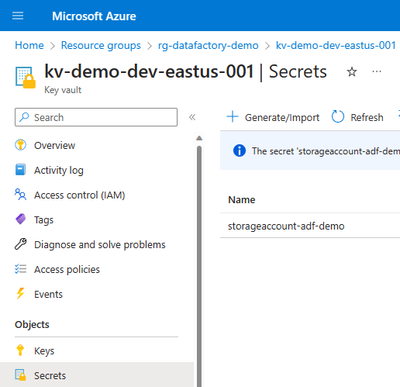
Task: Open Access control (IAM) icon
Action: (x=20, y=195)
